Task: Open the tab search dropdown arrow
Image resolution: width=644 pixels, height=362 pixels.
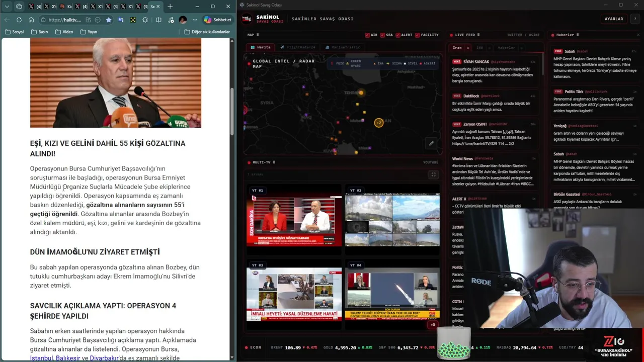Action: coord(7,7)
